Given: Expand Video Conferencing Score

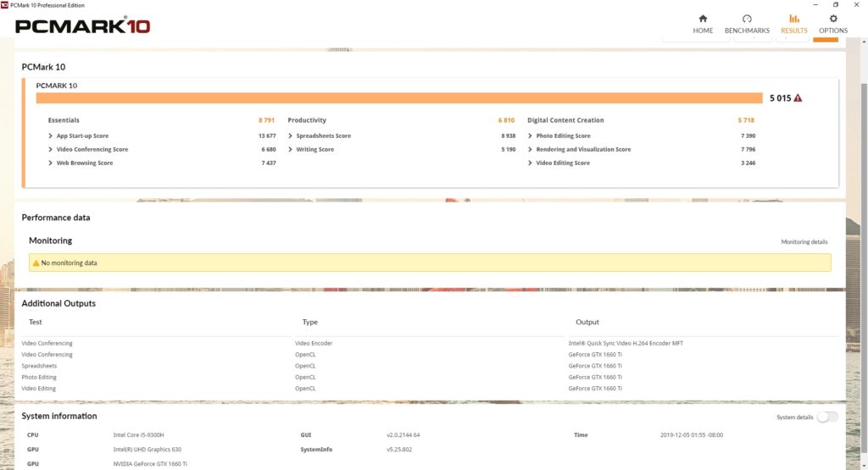Looking at the screenshot, I should coord(50,149).
